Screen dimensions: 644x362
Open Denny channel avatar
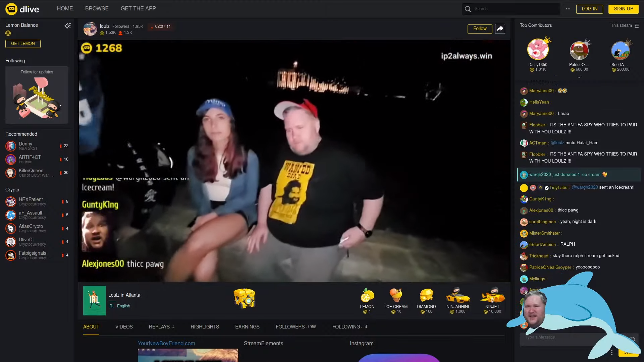tap(11, 146)
